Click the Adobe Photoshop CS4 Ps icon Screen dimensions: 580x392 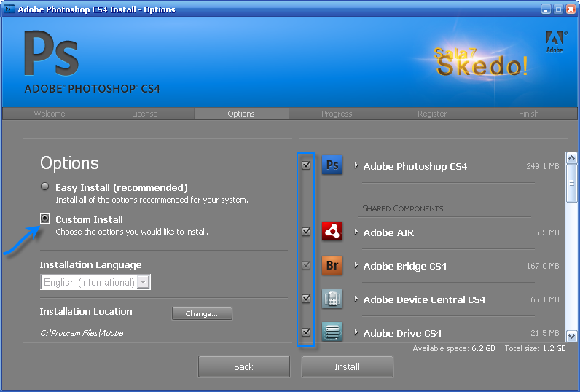point(332,165)
